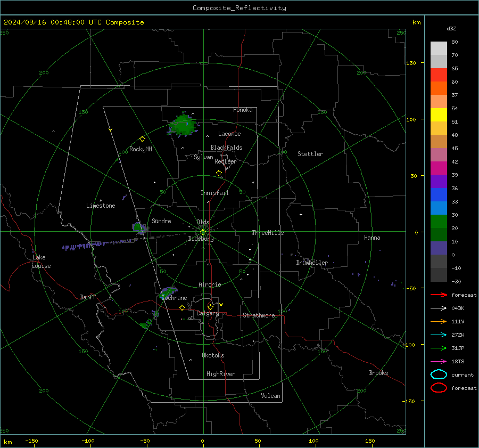Click the orange 111V arrow icon
Image resolution: width=479 pixels, height=448 pixels.
(439, 321)
